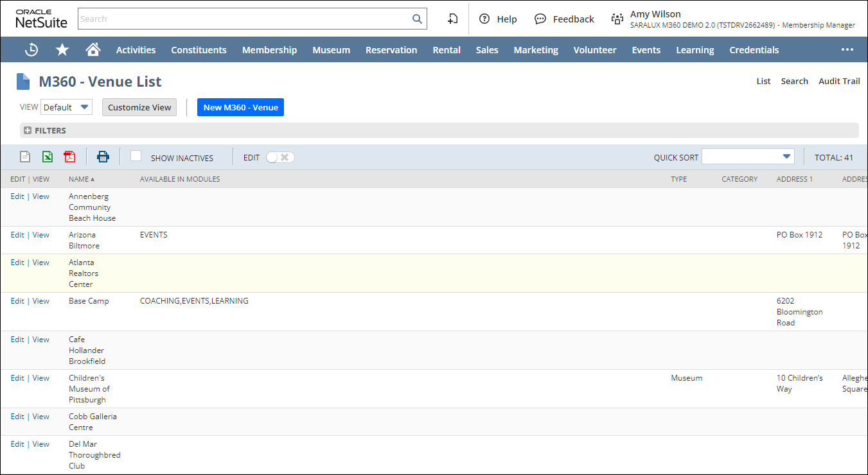This screenshot has height=475, width=868.
Task: Click the Customize View button
Action: click(x=139, y=107)
